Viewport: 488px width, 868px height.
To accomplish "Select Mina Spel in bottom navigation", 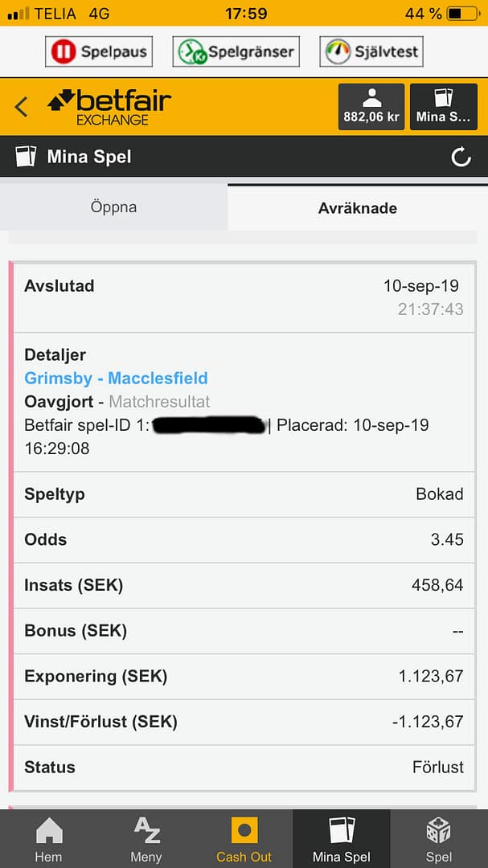I will click(341, 838).
